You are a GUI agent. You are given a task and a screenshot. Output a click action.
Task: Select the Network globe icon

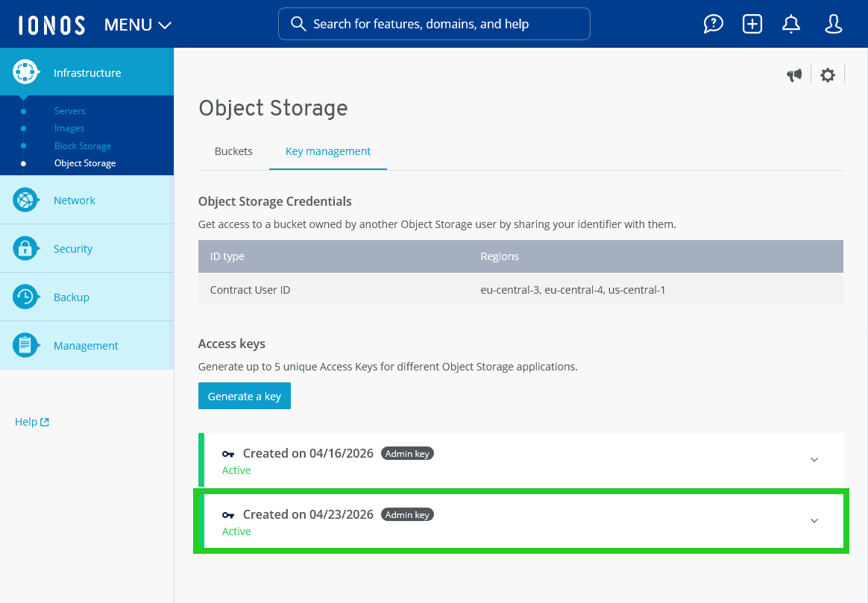[25, 200]
